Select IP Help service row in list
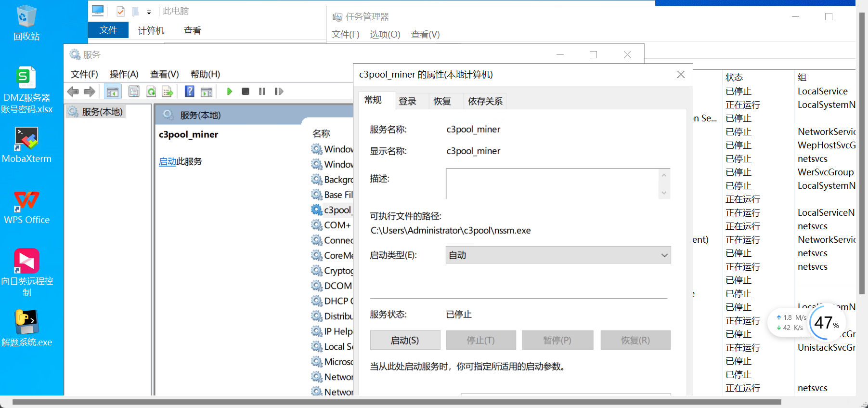This screenshot has width=868, height=408. tap(332, 331)
